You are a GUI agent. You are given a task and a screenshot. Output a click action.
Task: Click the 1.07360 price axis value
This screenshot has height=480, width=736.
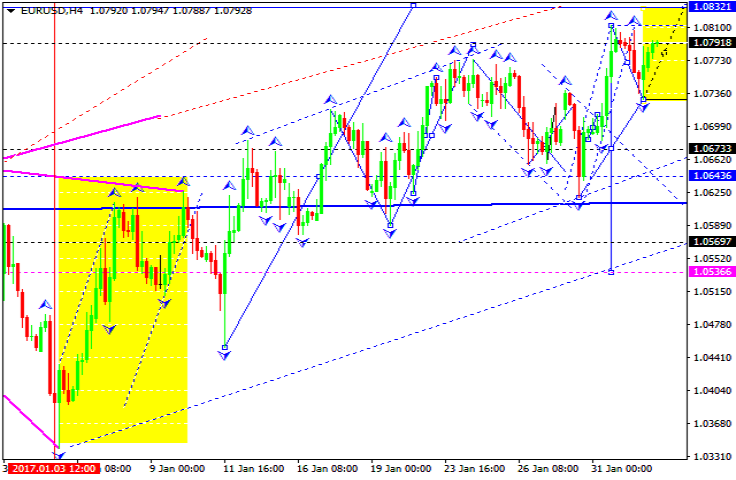pos(713,94)
